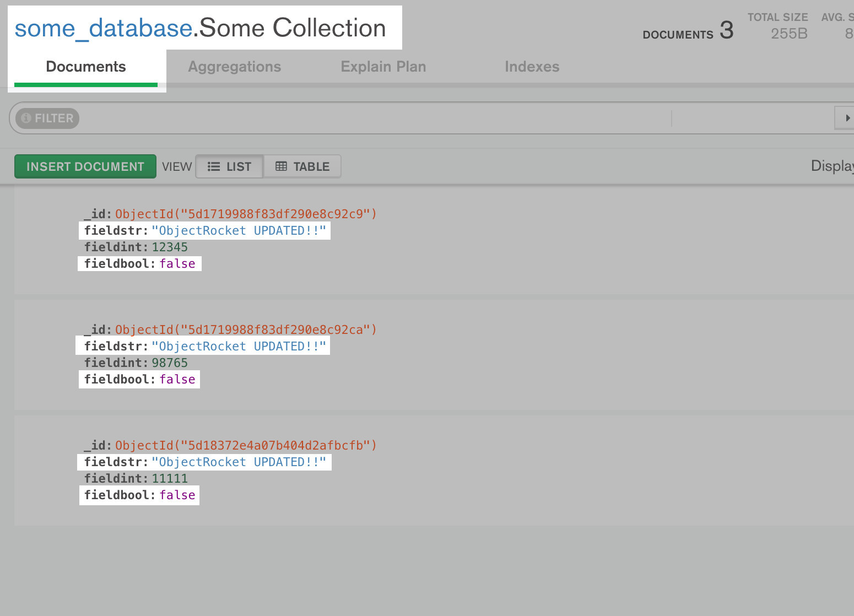854x616 pixels.
Task: Switch to the Indexes tab
Action: (x=532, y=67)
